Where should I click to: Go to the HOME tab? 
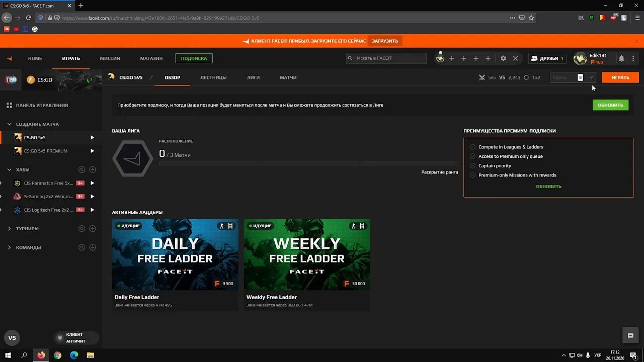pos(35,58)
